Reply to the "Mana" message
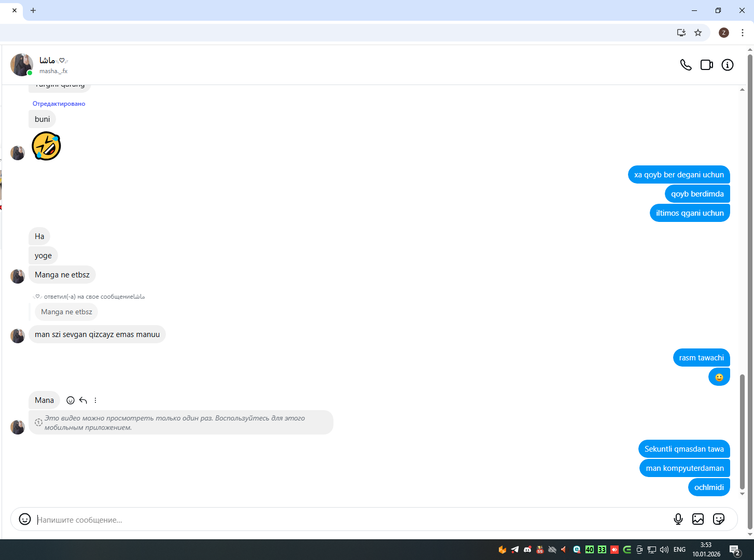Screen dimensions: 754x560 coord(83,400)
